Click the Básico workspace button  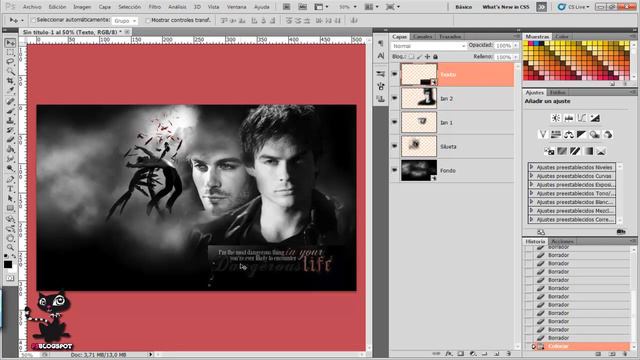[x=464, y=7]
